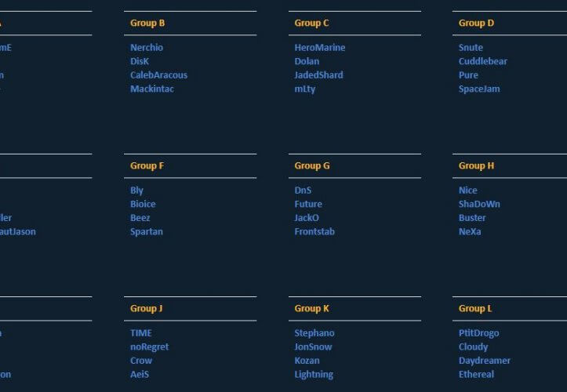
Task: Open Snute's player link
Action: (471, 48)
